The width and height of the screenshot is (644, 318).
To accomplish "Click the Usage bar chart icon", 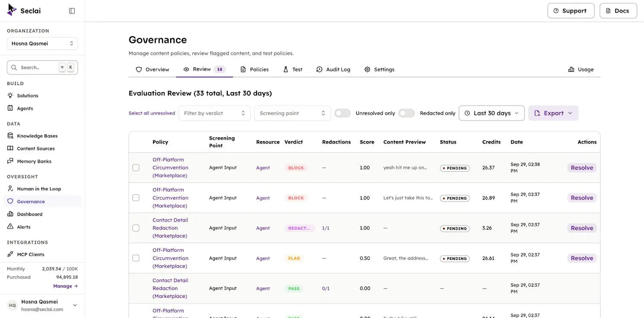I will (571, 69).
